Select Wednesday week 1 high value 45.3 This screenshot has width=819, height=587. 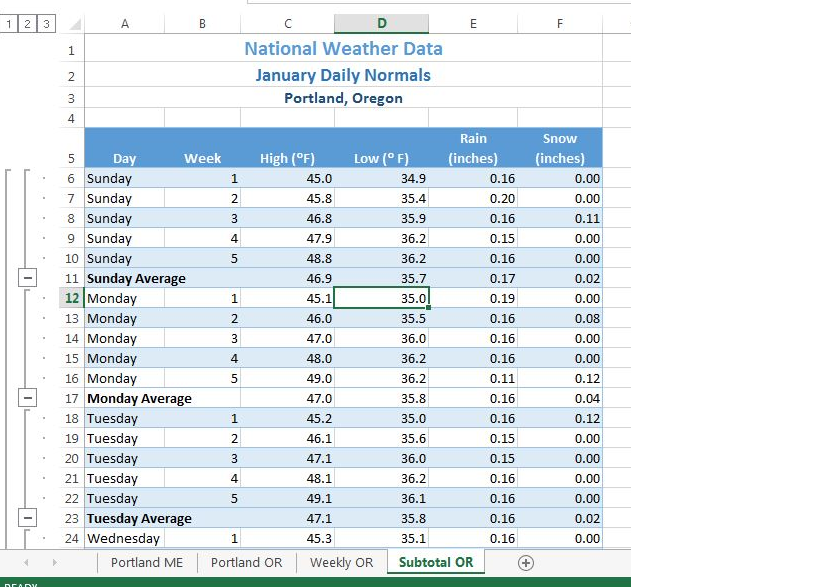coord(287,538)
